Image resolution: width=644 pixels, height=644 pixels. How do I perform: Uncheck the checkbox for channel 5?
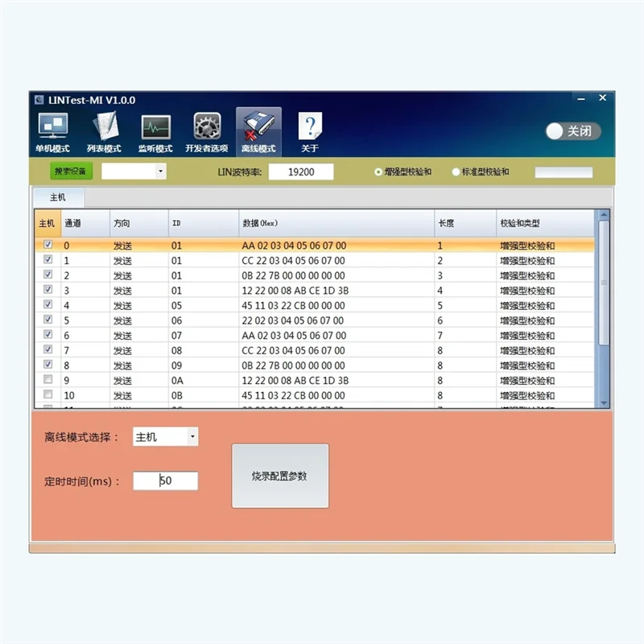[48, 320]
